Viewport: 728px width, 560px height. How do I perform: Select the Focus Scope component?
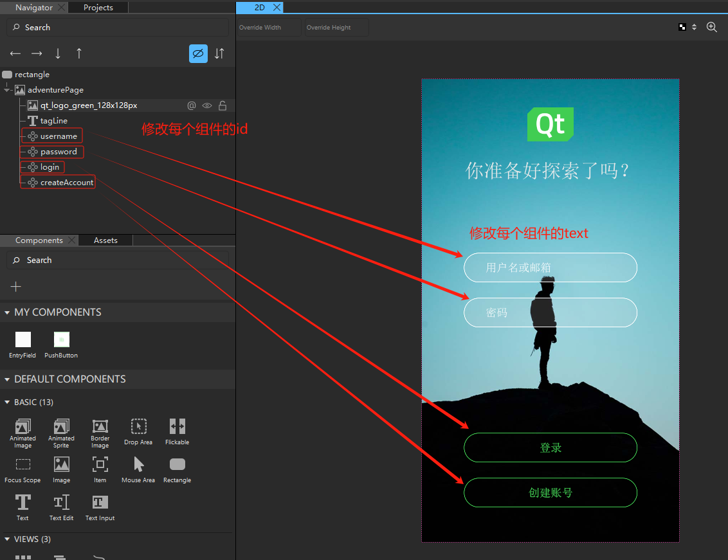point(23,470)
